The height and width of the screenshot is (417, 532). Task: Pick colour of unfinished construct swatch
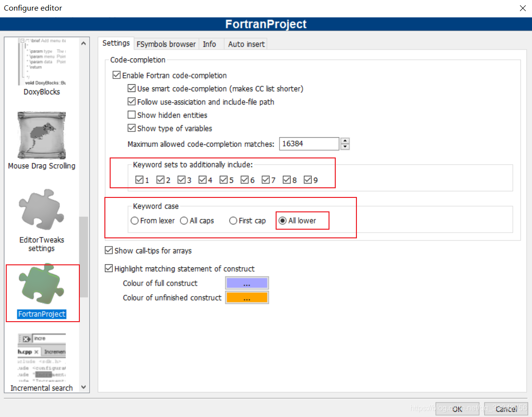[247, 298]
